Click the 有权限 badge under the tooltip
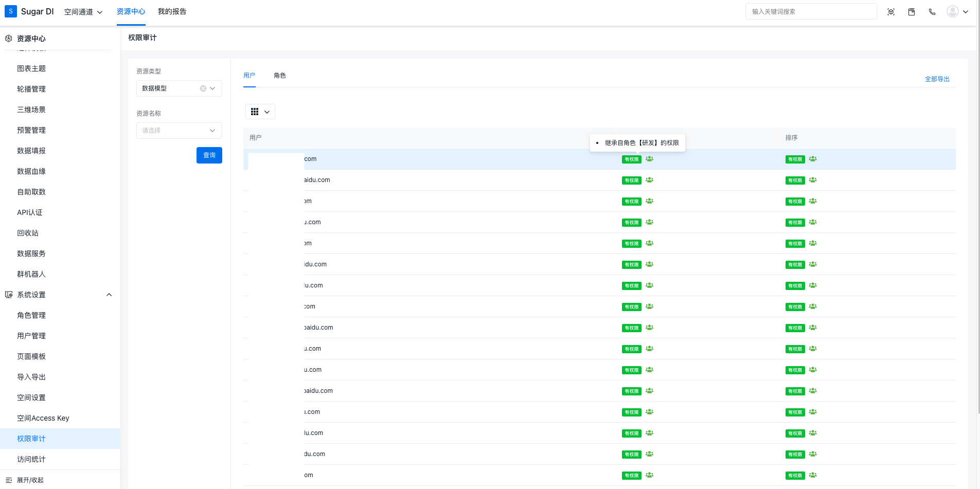This screenshot has width=980, height=489. (631, 159)
